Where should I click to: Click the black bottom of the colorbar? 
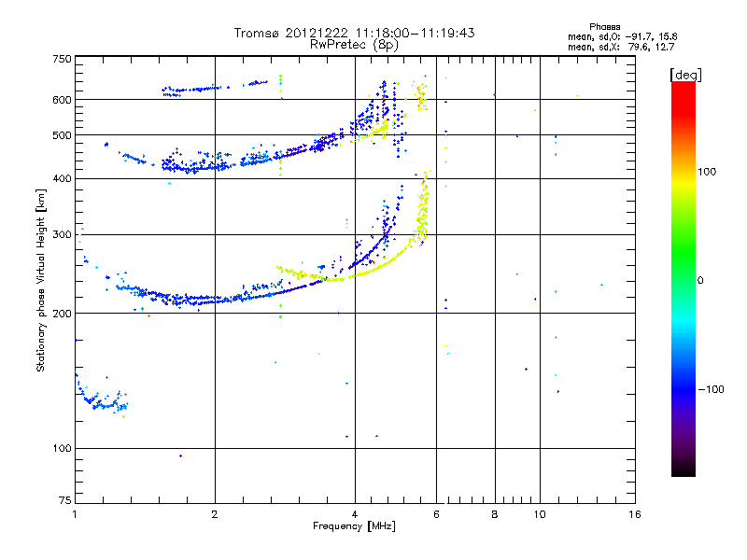(x=684, y=469)
